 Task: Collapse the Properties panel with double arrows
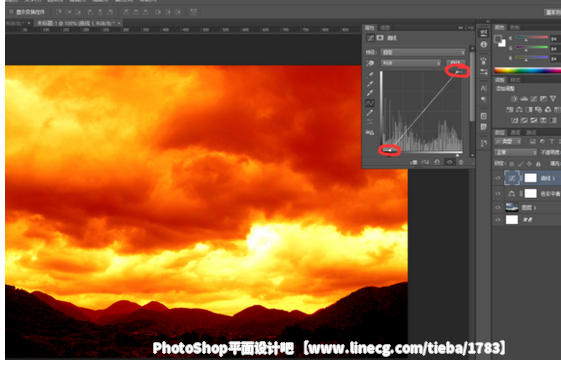[461, 28]
